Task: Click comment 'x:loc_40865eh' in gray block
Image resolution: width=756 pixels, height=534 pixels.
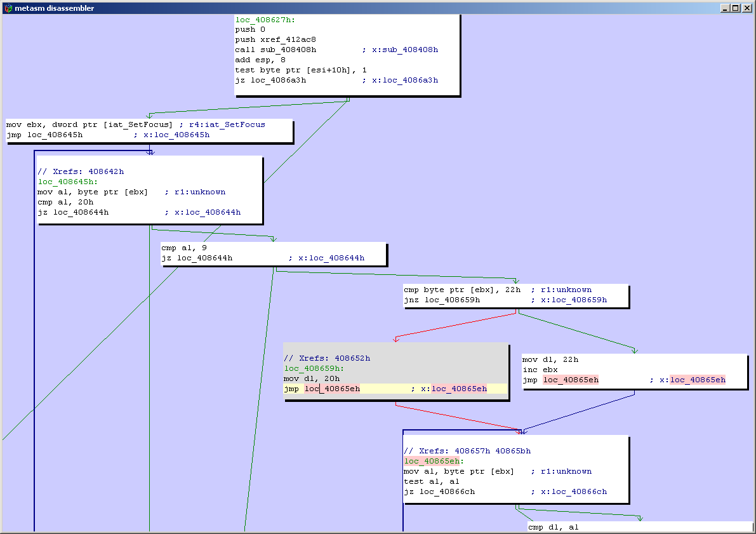Action: (x=454, y=389)
